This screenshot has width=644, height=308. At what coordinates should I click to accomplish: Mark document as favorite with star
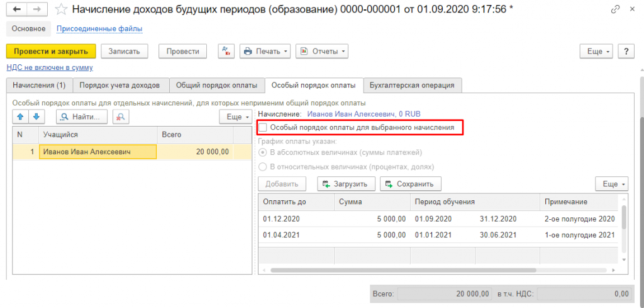[x=61, y=9]
